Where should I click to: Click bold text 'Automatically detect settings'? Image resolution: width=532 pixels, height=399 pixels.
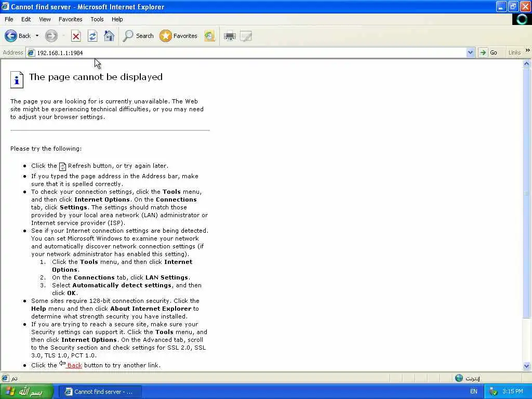(x=122, y=285)
